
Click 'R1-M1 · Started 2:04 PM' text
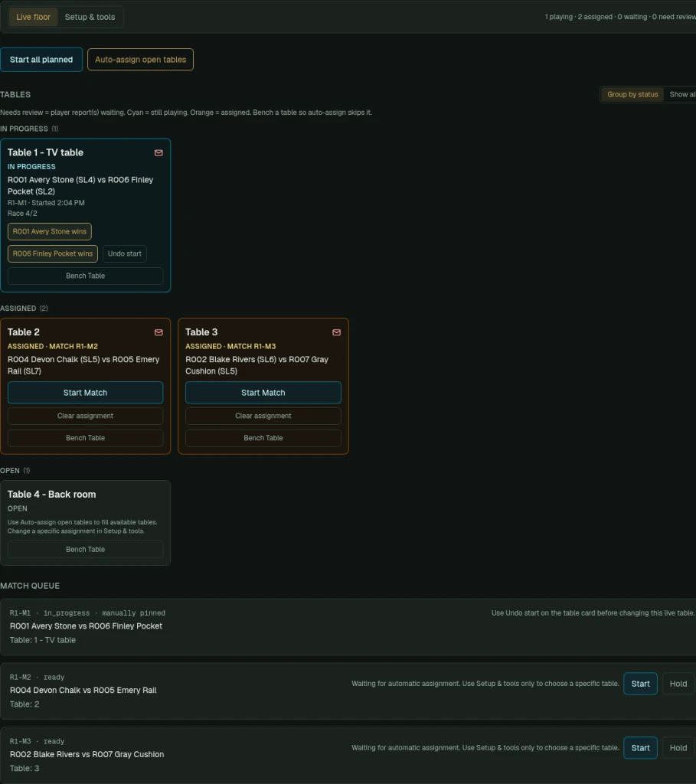point(46,203)
